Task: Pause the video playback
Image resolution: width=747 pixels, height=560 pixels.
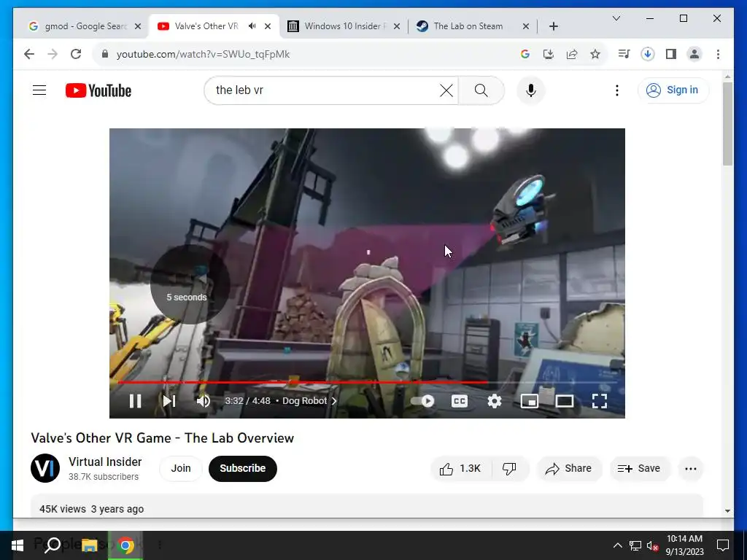Action: [135, 401]
